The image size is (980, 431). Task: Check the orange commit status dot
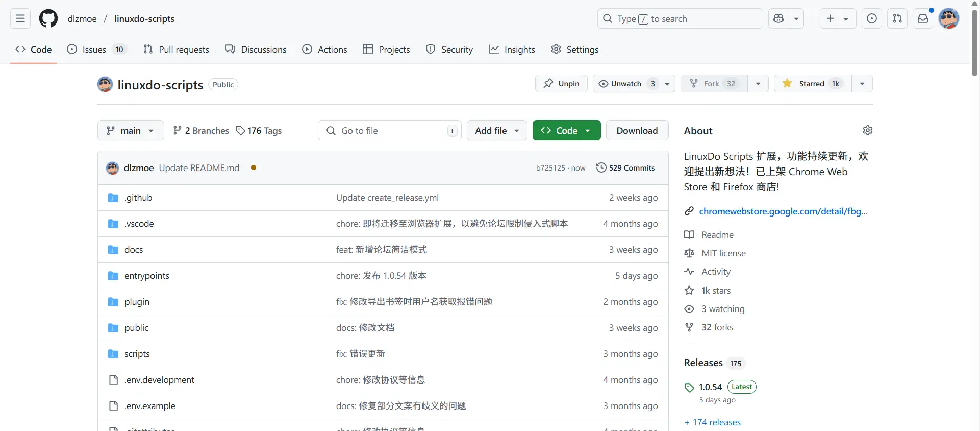(254, 167)
